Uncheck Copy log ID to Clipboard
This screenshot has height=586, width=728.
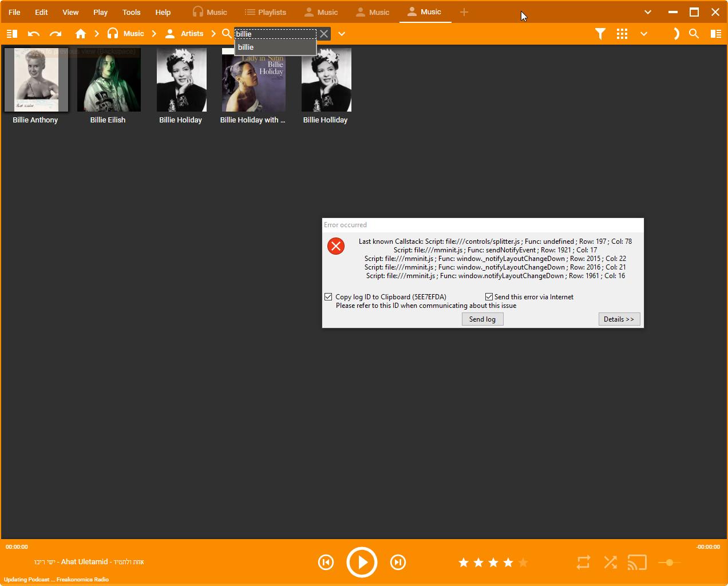click(329, 297)
